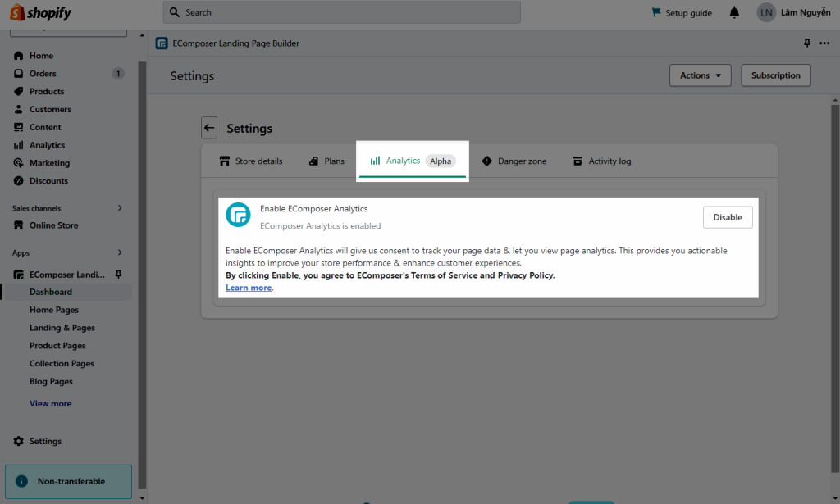Click the 'ECompose Analytics is enabled' status text

(321, 226)
